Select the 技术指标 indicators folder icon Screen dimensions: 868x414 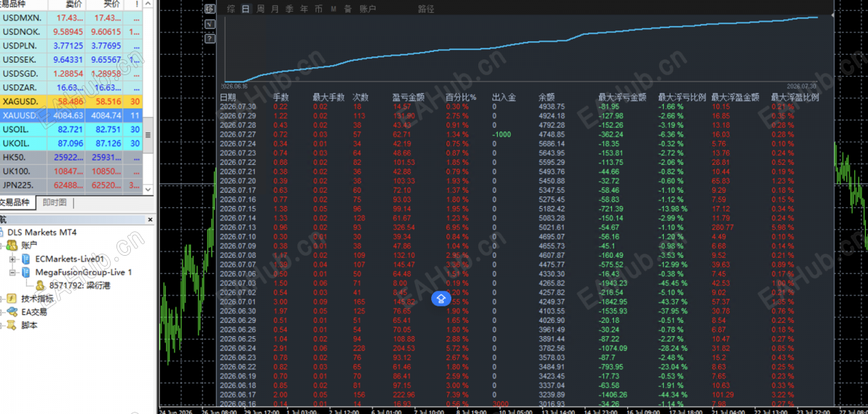(12, 298)
